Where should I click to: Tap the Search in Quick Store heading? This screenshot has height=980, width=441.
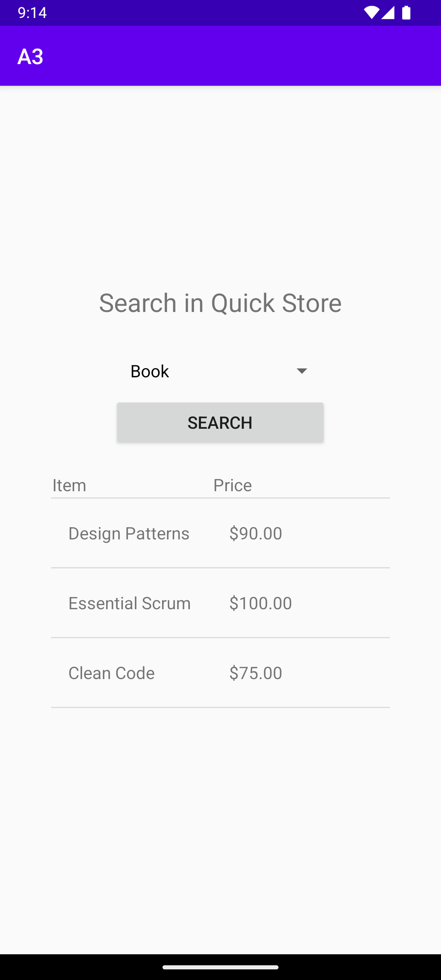220,303
